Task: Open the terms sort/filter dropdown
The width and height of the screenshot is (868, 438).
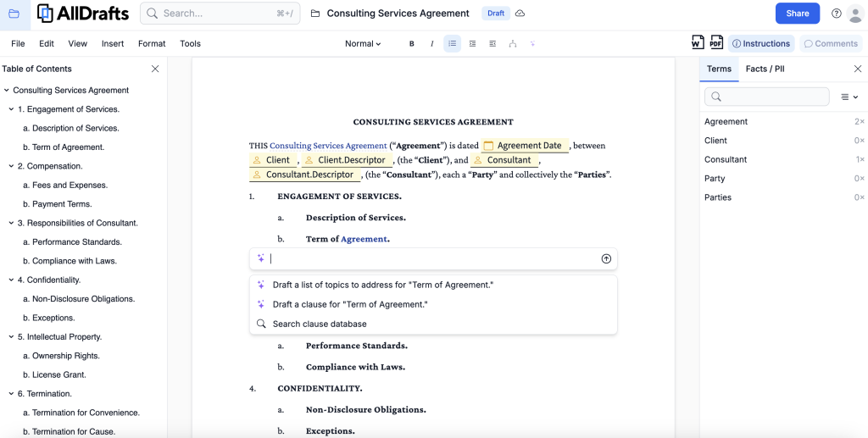Action: coord(849,97)
